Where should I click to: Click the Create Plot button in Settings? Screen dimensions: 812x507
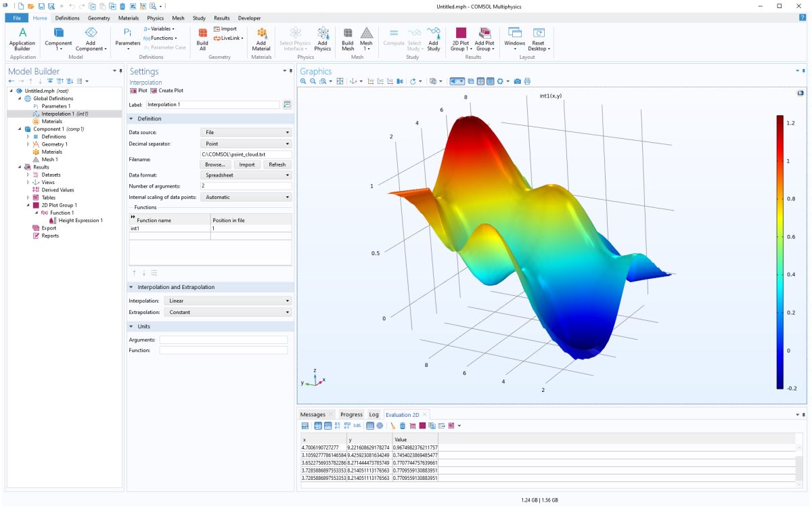166,90
